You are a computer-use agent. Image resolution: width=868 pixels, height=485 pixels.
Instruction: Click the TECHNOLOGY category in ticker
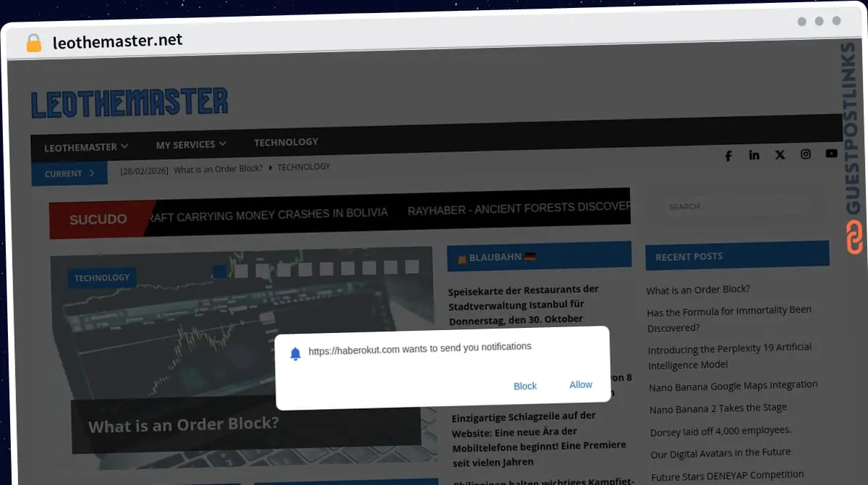pyautogui.click(x=304, y=166)
